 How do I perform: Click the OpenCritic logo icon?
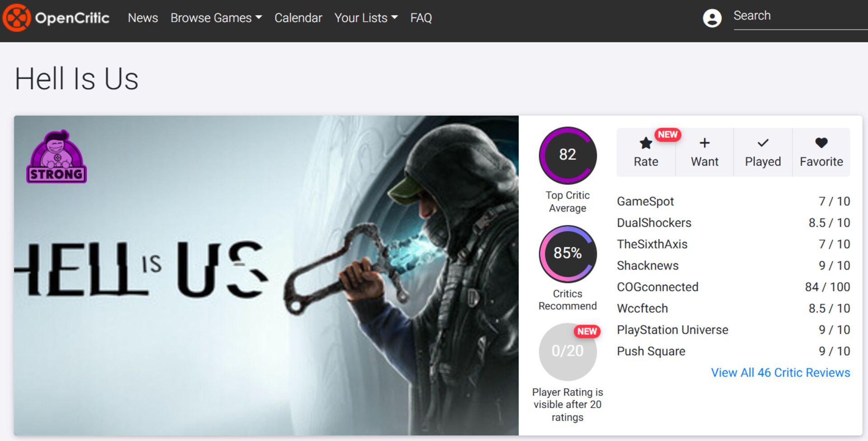[17, 18]
